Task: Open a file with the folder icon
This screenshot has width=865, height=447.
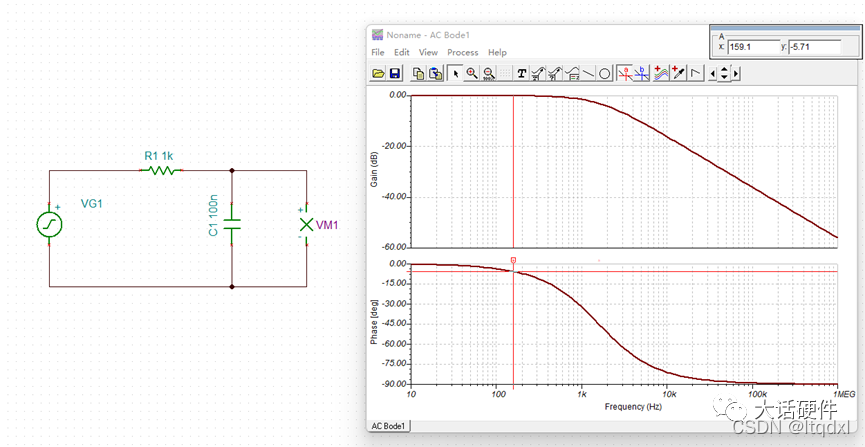Action: click(x=378, y=73)
